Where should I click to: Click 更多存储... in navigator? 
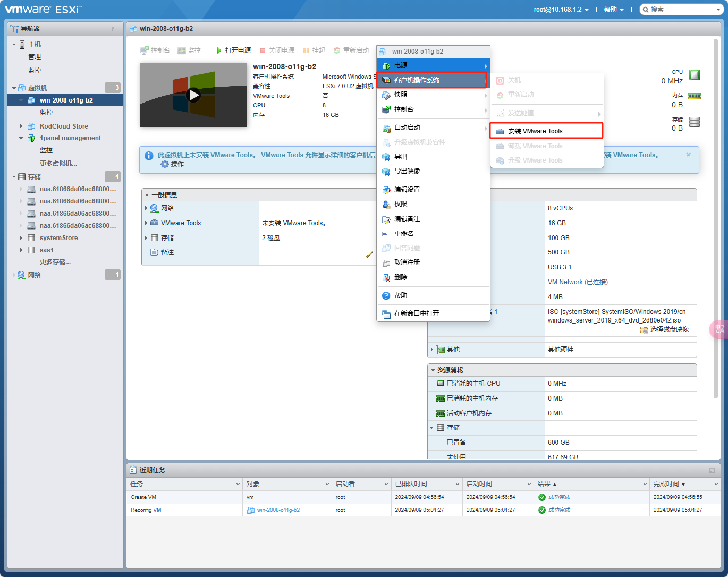(55, 262)
